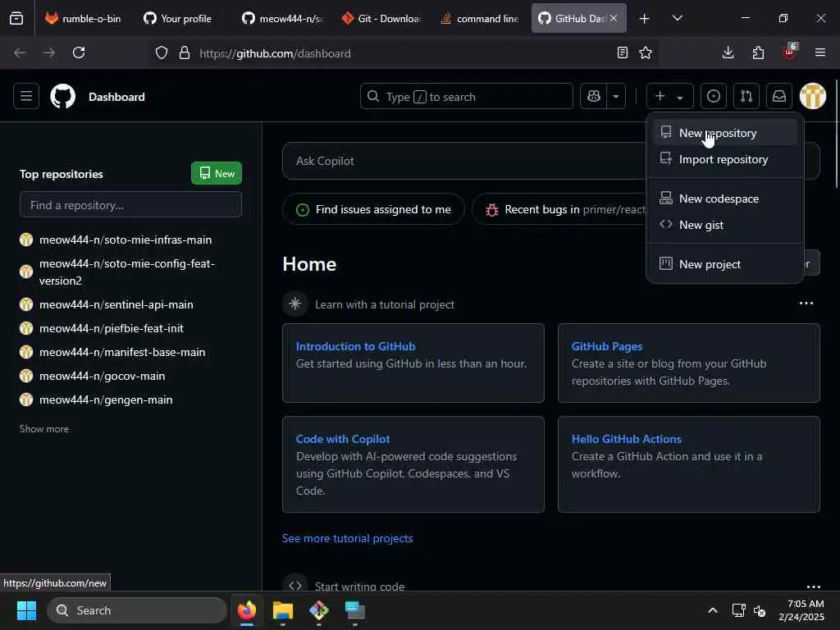Switch to the meow444-n browser tab
Viewport: 840px width, 630px height.
282,18
